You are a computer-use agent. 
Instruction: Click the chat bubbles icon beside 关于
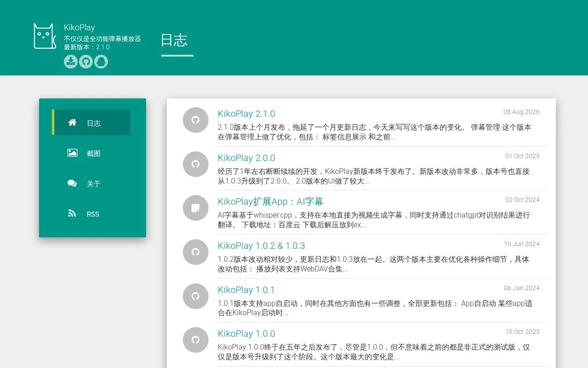pos(72,183)
